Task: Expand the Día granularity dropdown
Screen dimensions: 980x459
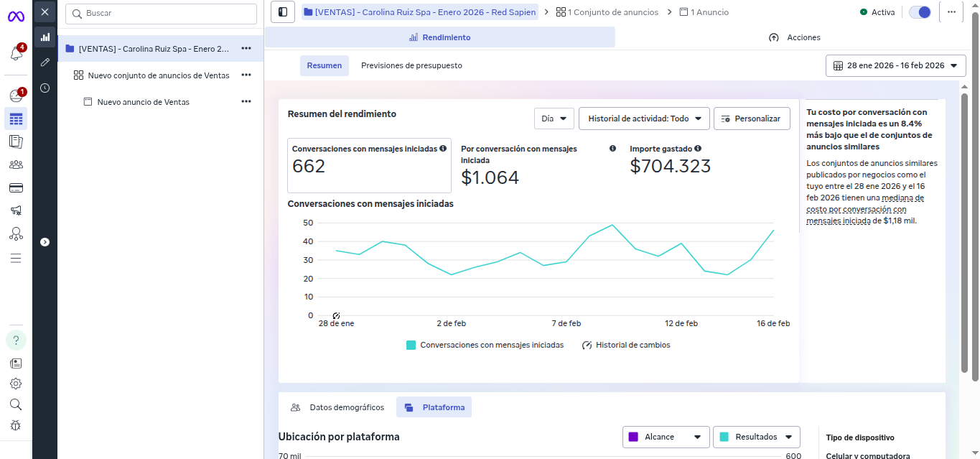Action: 554,119
